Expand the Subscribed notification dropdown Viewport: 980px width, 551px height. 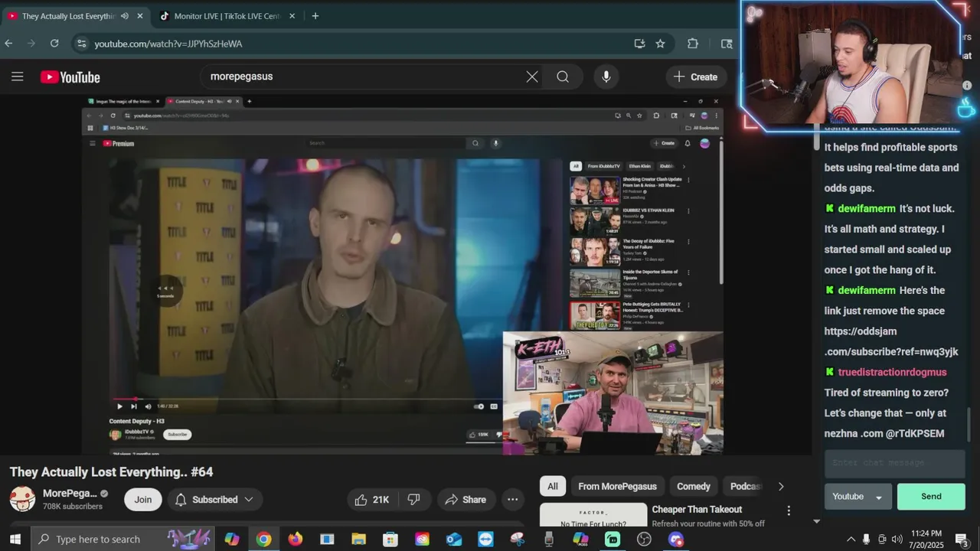pos(215,500)
